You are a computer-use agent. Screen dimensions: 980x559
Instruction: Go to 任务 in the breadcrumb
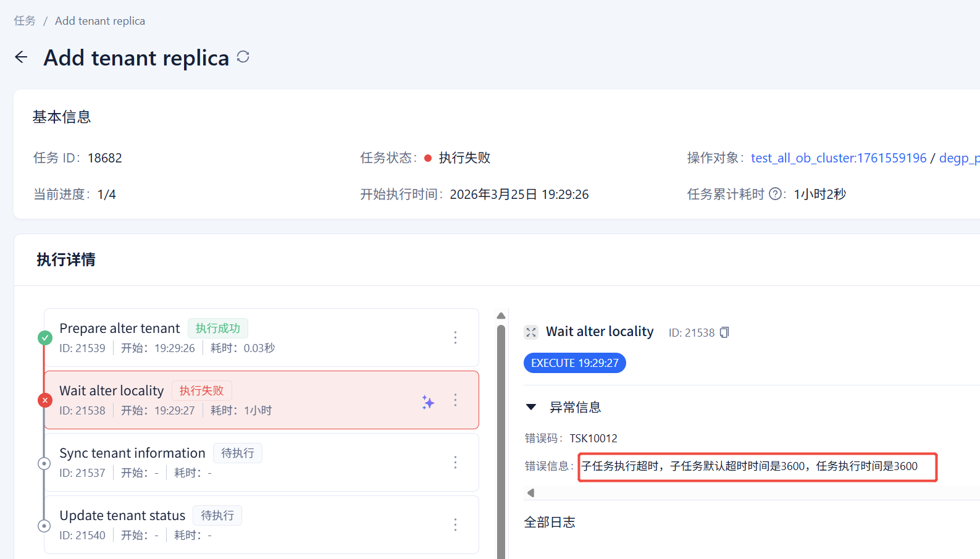click(25, 21)
